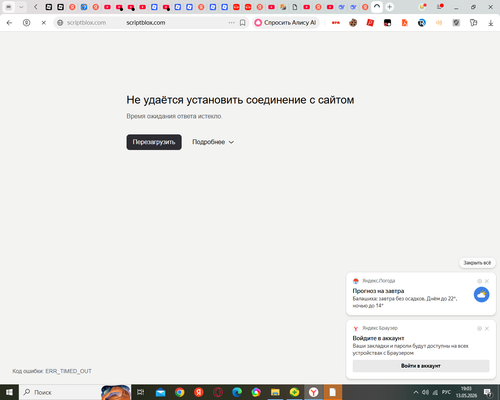This screenshot has height=400, width=500.
Task: Click the Закрыть всё notifications button
Action: [x=477, y=263]
